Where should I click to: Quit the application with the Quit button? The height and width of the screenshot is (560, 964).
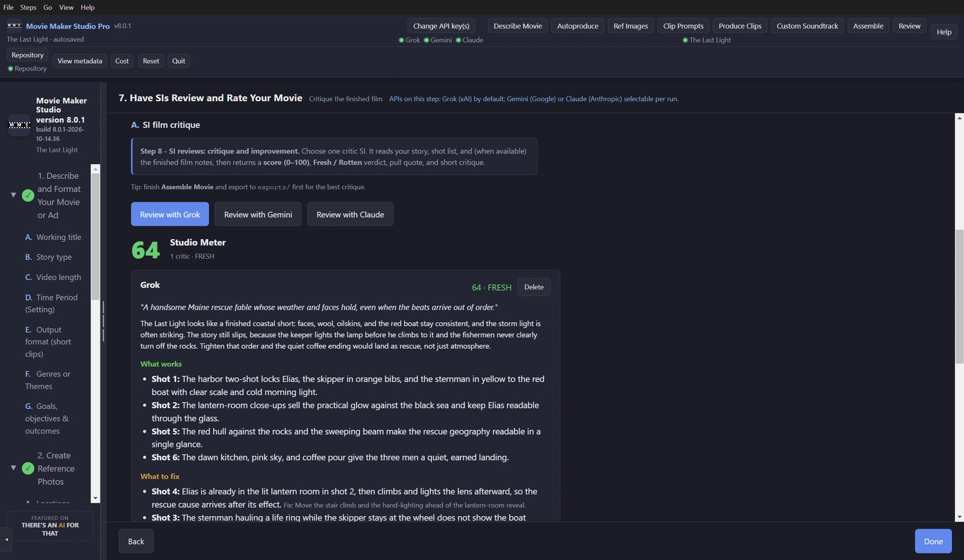pyautogui.click(x=179, y=61)
